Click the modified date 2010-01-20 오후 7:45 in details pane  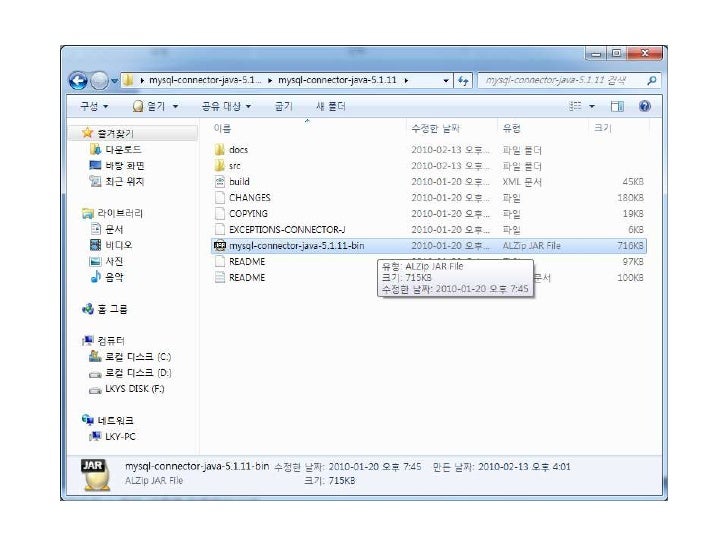click(x=375, y=467)
